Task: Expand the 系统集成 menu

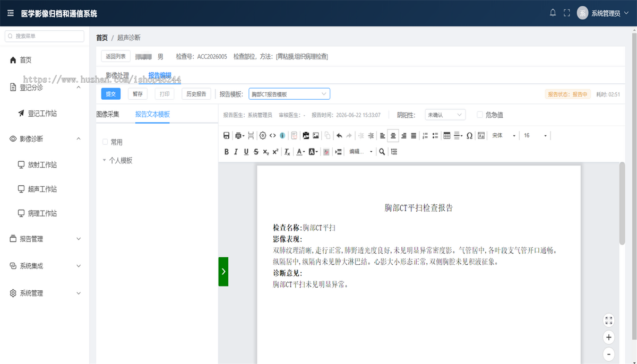Action: point(45,266)
